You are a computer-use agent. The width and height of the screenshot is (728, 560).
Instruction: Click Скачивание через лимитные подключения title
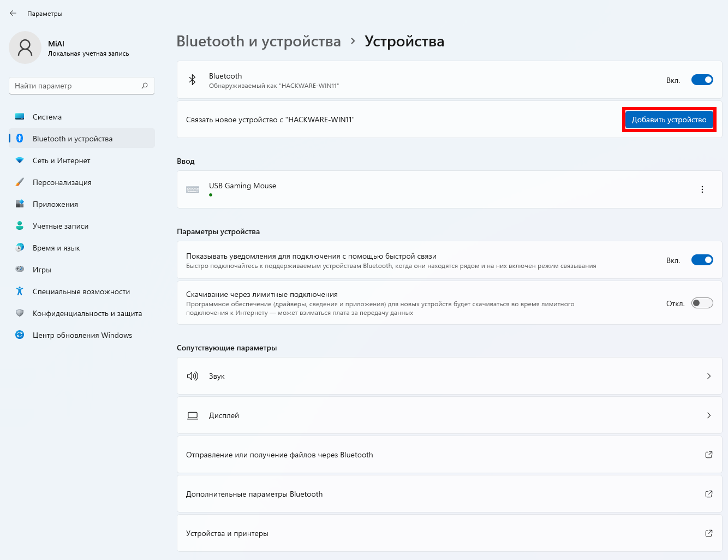pos(262,294)
